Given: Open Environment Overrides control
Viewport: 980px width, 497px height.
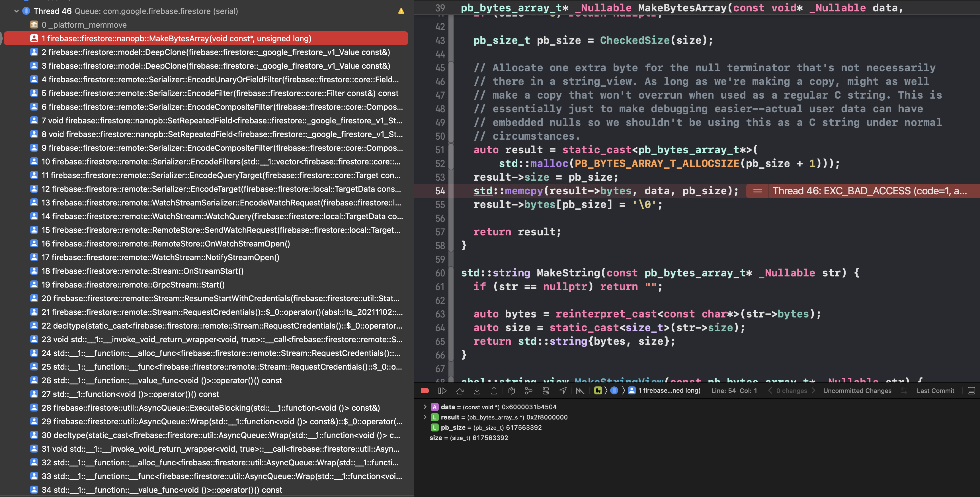Looking at the screenshot, I should (546, 391).
